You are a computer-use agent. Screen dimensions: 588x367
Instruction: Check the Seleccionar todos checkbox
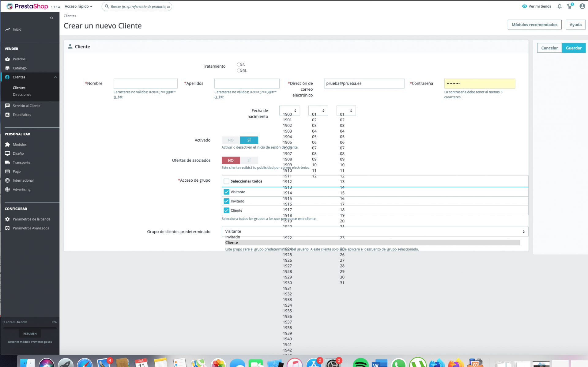point(226,181)
